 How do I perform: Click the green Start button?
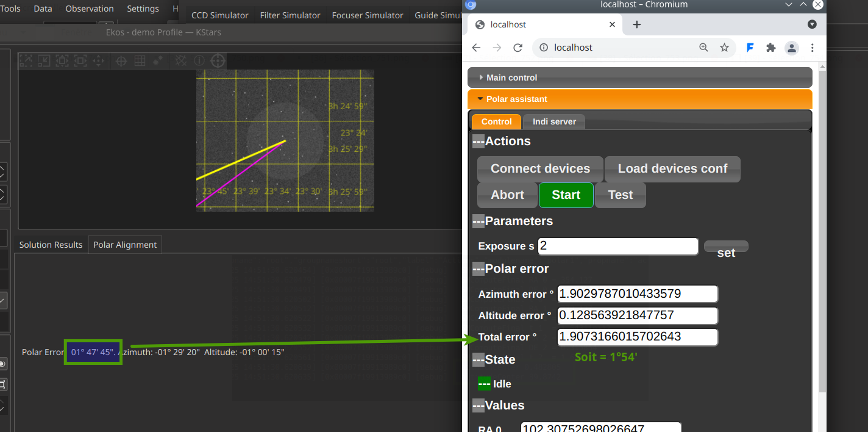566,195
